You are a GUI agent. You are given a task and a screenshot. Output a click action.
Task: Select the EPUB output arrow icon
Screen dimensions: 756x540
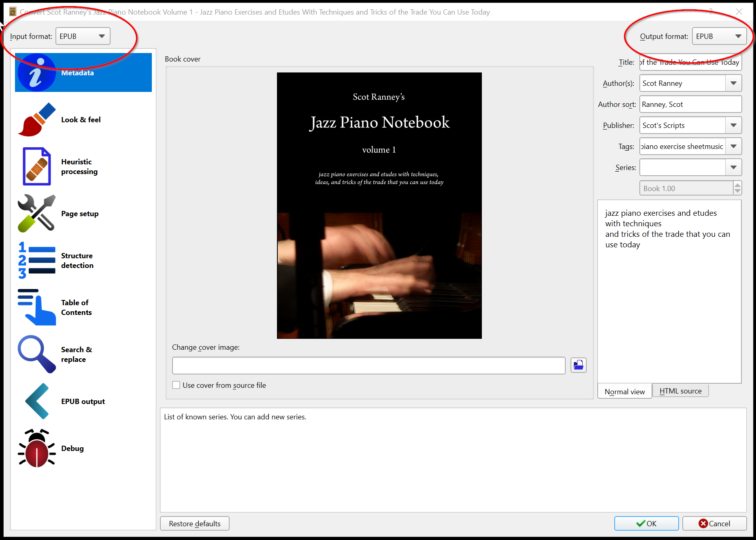coord(36,401)
